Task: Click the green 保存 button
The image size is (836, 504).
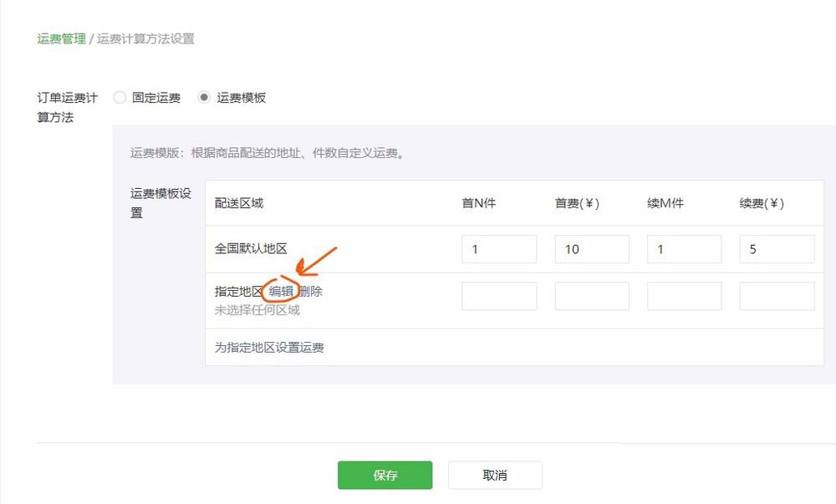Action: tap(385, 475)
